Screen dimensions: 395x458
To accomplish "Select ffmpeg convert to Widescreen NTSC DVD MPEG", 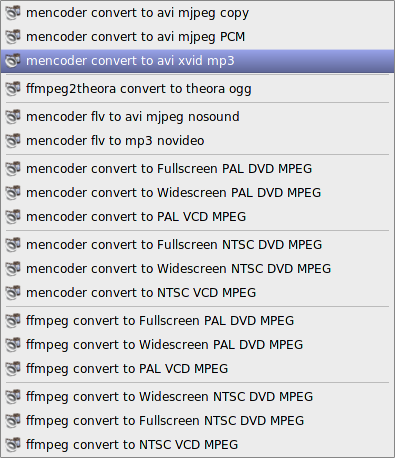I will pos(197,397).
